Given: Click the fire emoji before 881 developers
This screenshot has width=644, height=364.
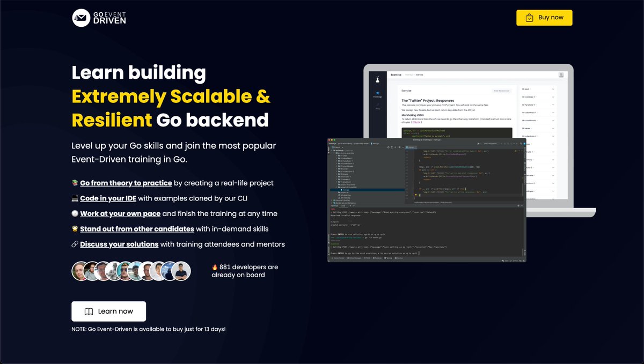Looking at the screenshot, I should tap(215, 267).
